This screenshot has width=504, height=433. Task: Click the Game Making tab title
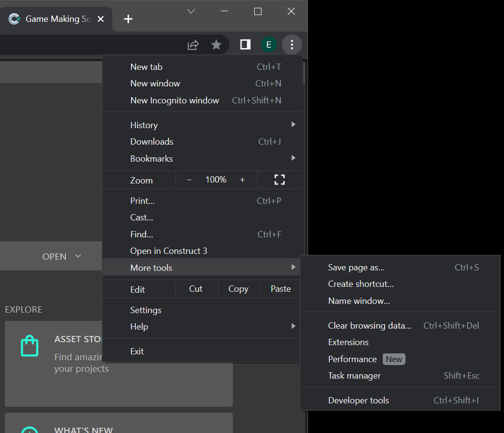[x=58, y=19]
